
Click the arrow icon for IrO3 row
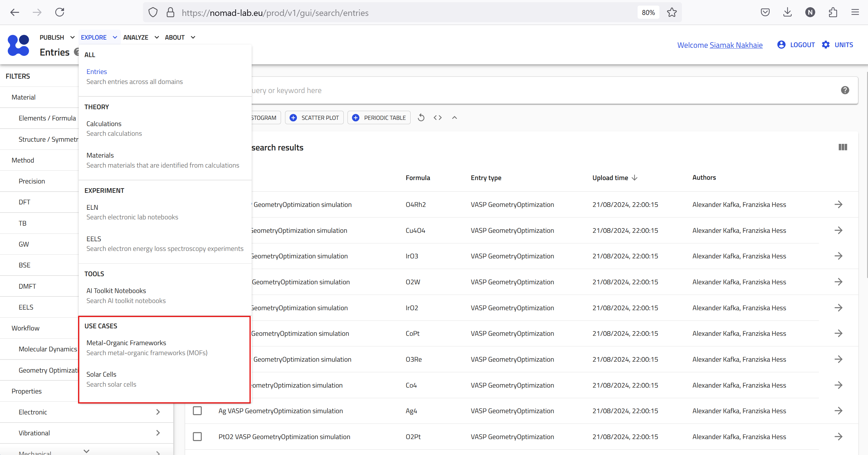pyautogui.click(x=838, y=256)
